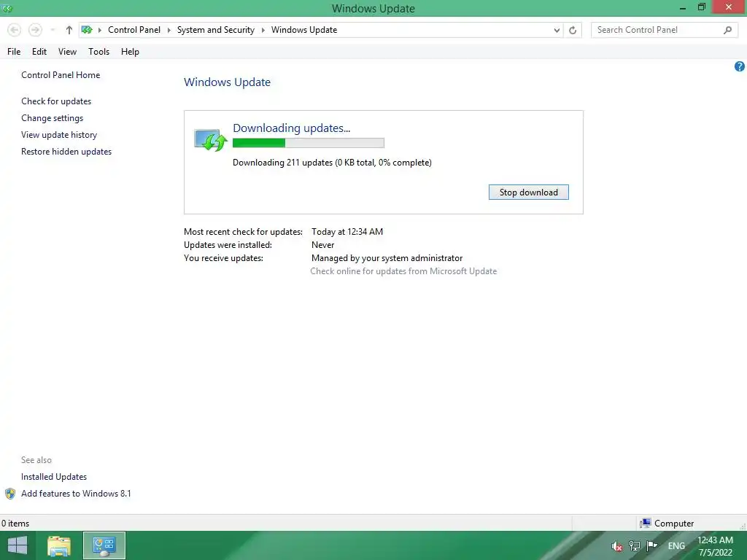
Task: Open the Edit menu
Action: (39, 52)
